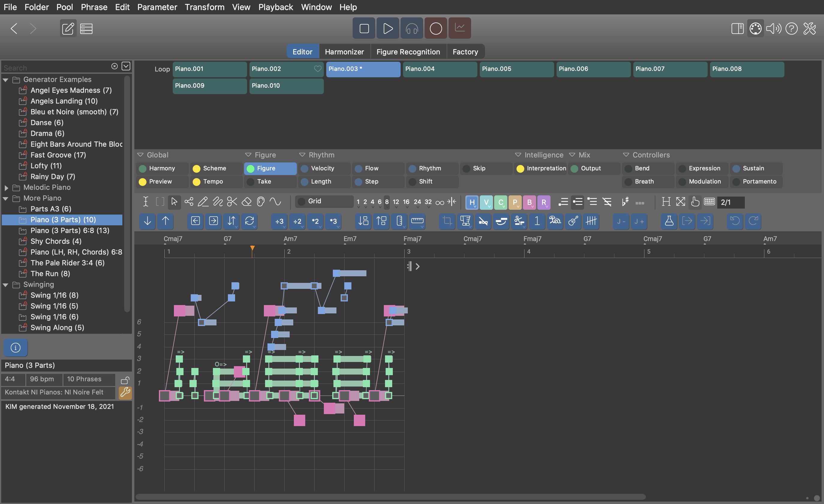
Task: Click the record button
Action: click(435, 28)
